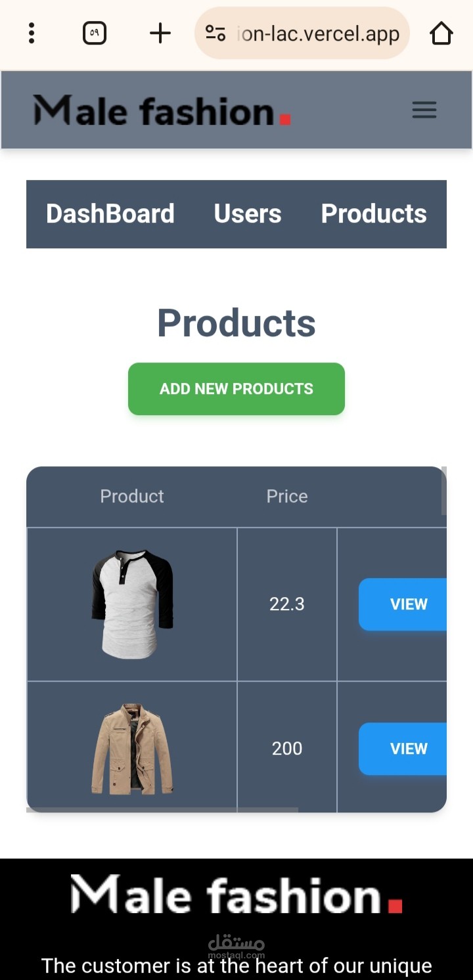The height and width of the screenshot is (980, 473).
Task: Go to browser home page icon
Action: tap(441, 33)
